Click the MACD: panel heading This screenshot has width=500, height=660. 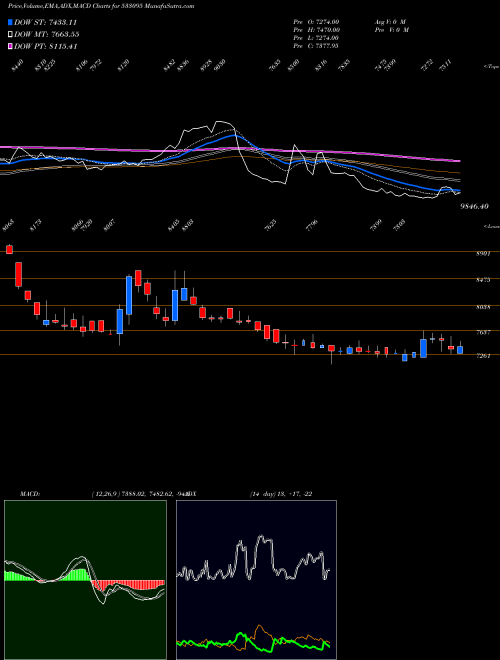tap(30, 493)
